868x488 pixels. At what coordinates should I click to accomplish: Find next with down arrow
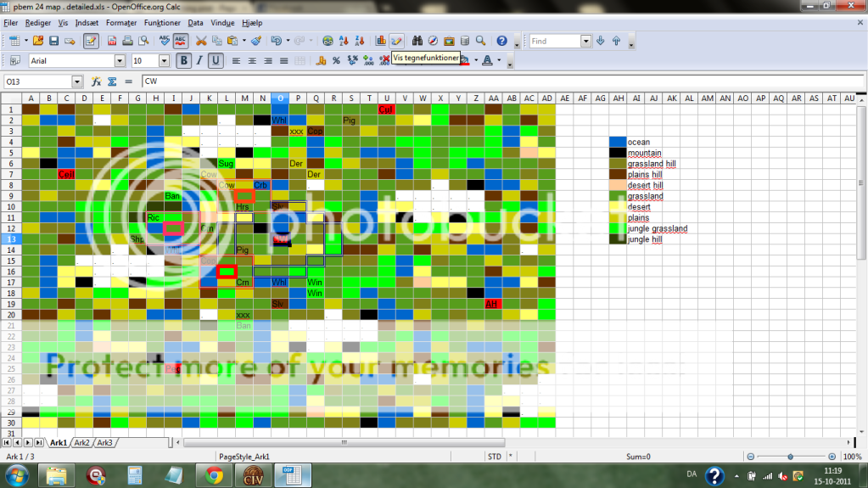point(601,41)
